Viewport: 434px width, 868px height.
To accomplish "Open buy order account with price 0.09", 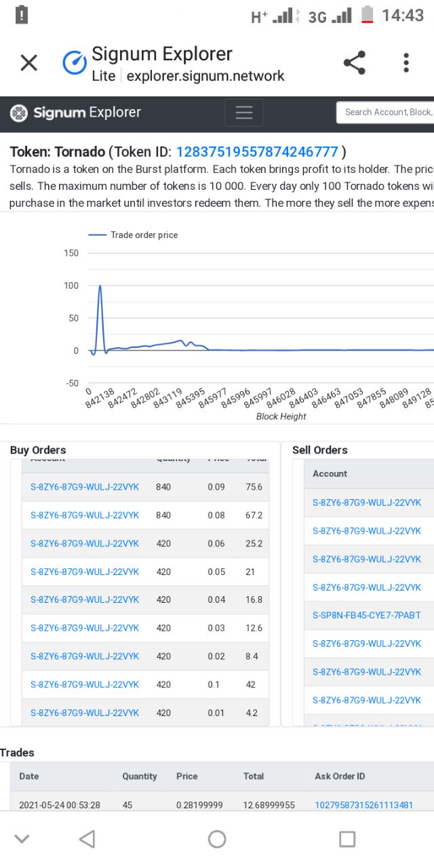I will pos(85,487).
